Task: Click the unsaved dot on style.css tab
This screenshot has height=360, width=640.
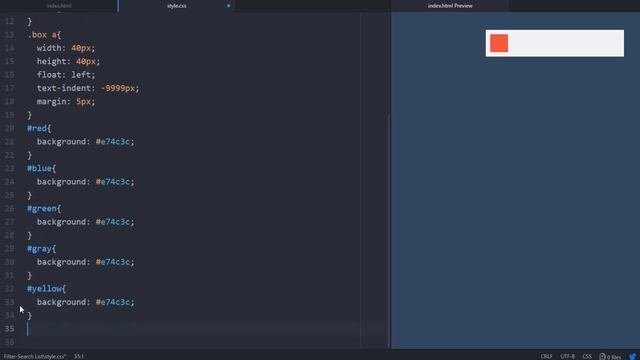Action: tap(229, 6)
